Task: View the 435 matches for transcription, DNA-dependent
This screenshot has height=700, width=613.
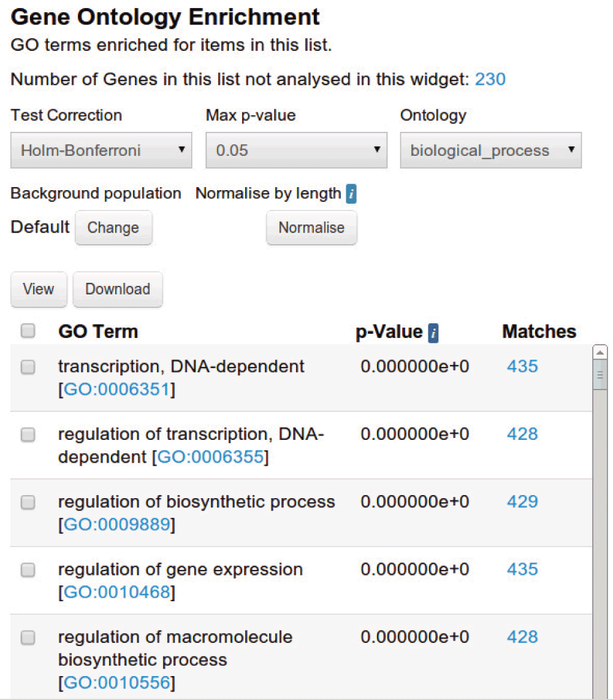Action: [522, 366]
